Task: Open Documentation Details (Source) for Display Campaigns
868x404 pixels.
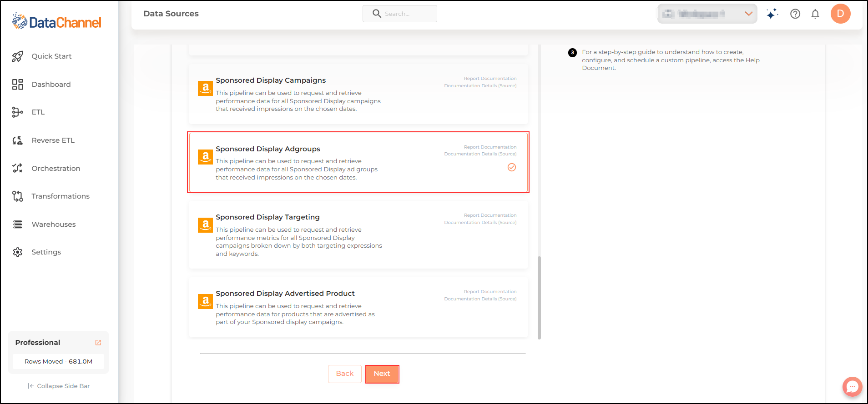Action: [480, 86]
